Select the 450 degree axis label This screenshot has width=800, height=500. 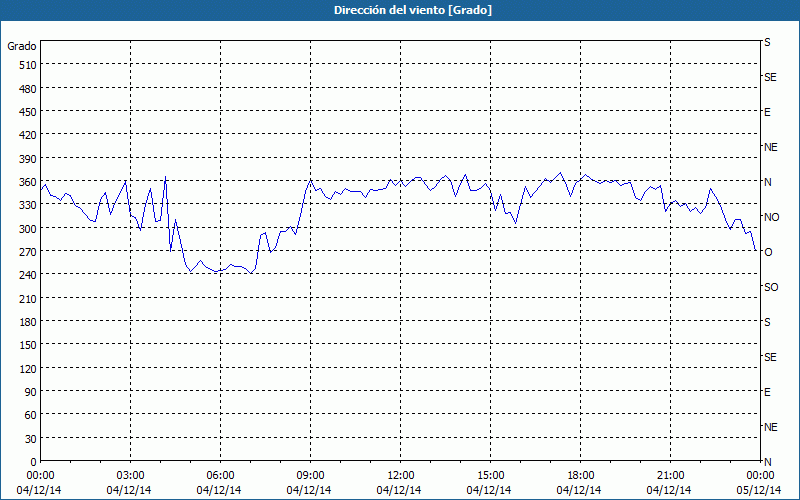28,112
